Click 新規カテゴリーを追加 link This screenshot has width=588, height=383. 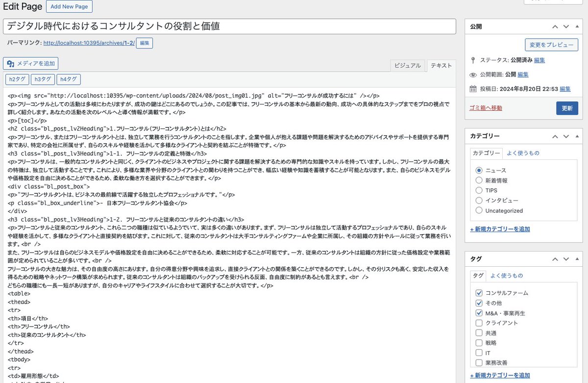tap(500, 229)
